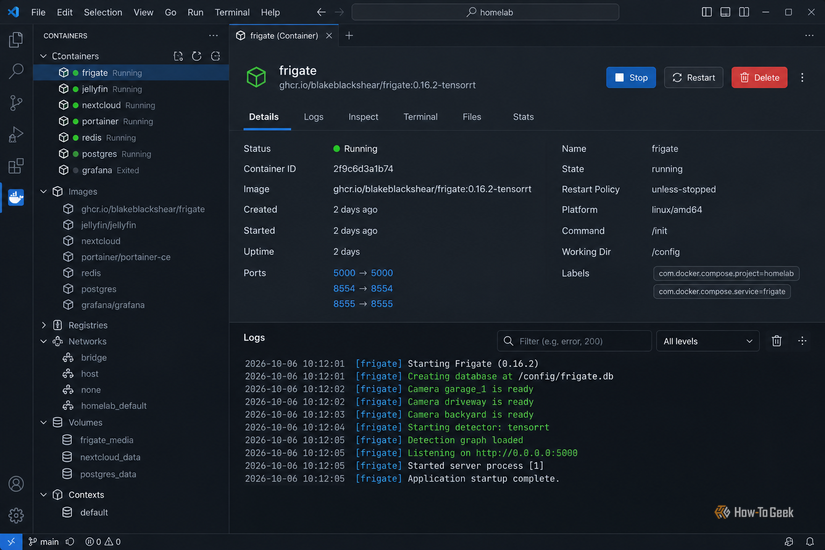The height and width of the screenshot is (550, 825).
Task: Go back with the navigation arrow
Action: 321,12
